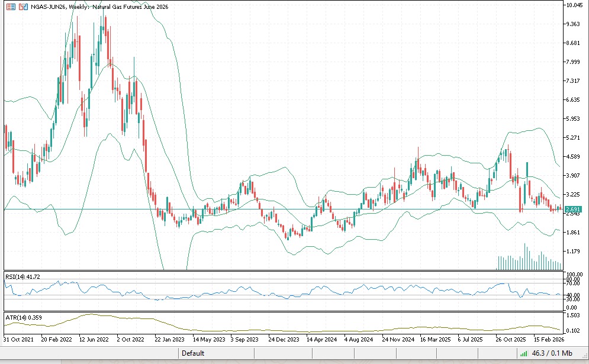
Task: Click the 22 Jan 2023 date label
Action: point(169,340)
